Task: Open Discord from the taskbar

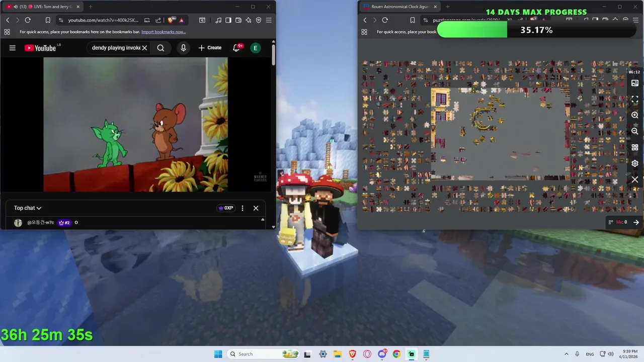Action: (x=382, y=354)
